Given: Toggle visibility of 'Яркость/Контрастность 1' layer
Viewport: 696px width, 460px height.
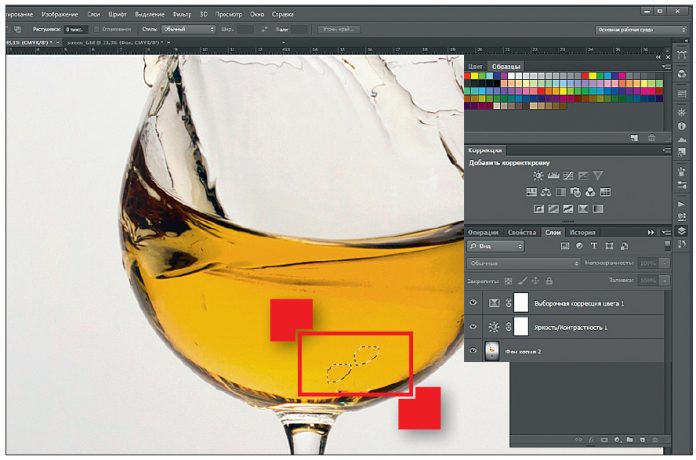Looking at the screenshot, I should [473, 327].
